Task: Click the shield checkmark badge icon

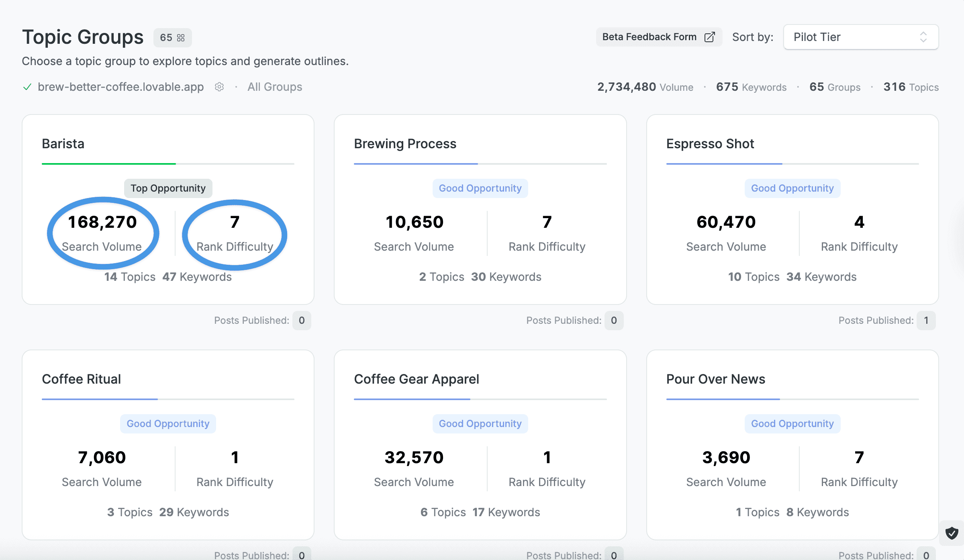Action: pos(952,533)
